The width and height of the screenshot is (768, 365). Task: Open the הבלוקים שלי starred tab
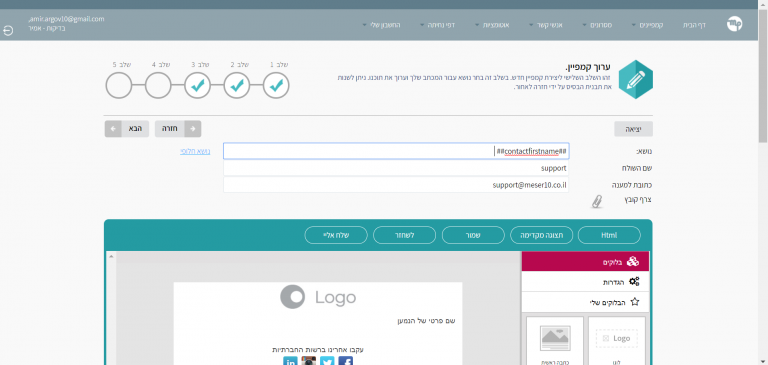coord(585,302)
